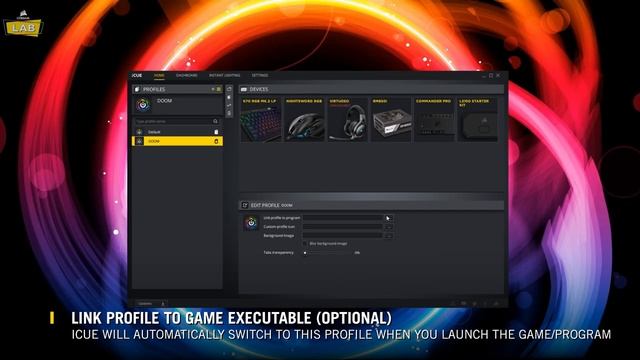Click the copy profile icon in vertical toolbar
The image size is (640, 360).
click(x=229, y=97)
